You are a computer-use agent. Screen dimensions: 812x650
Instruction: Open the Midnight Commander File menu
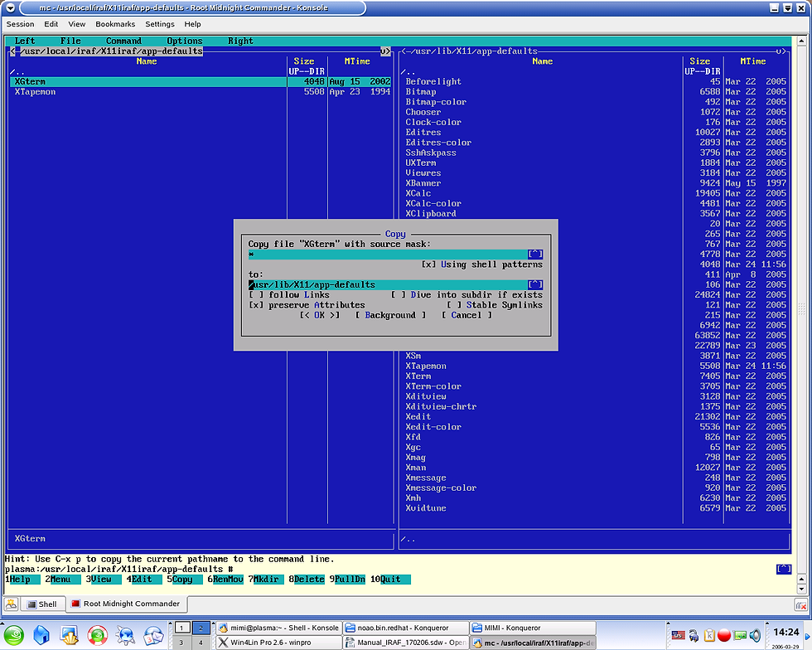[x=70, y=41]
